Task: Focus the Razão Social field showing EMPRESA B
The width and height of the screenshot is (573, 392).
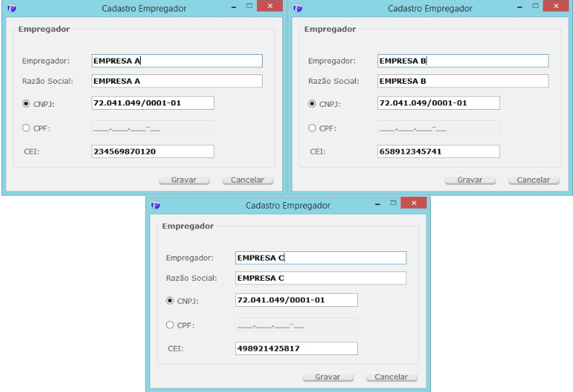Action: click(x=463, y=82)
